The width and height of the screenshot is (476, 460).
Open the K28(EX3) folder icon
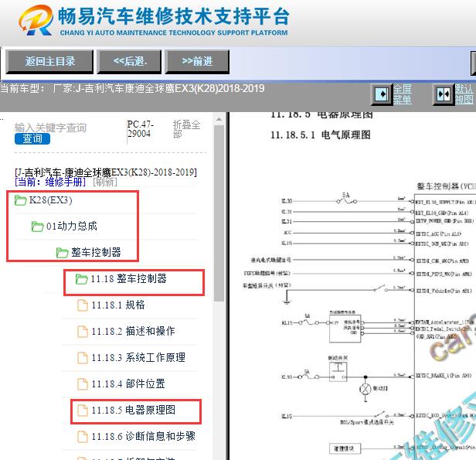[20, 200]
